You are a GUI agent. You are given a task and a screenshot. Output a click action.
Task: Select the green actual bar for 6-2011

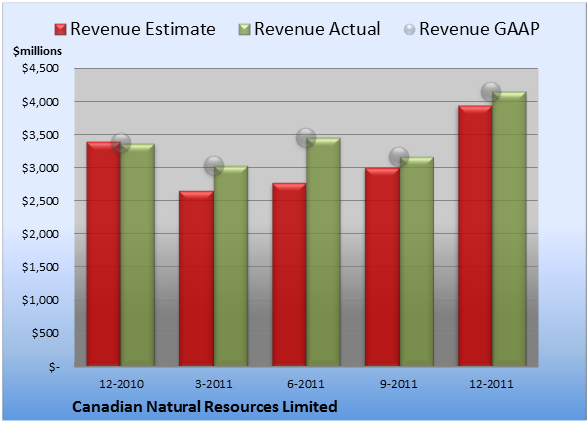point(323,252)
